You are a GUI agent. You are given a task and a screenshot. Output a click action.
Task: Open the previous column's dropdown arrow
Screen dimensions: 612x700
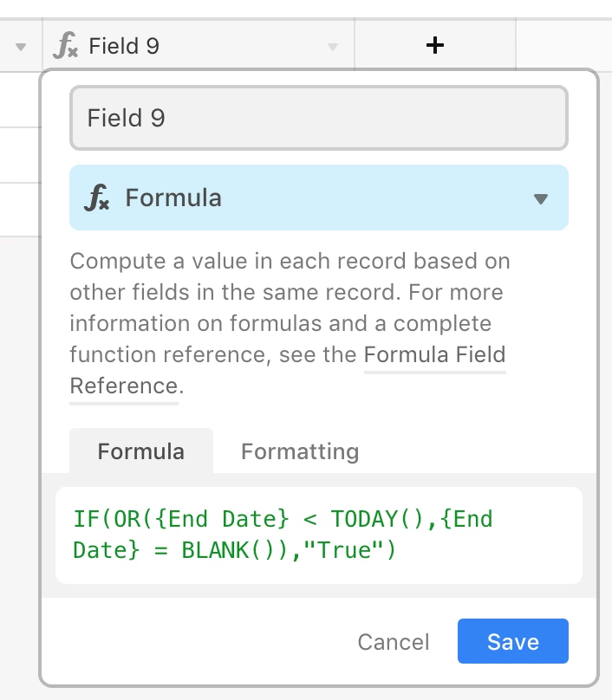[x=21, y=47]
